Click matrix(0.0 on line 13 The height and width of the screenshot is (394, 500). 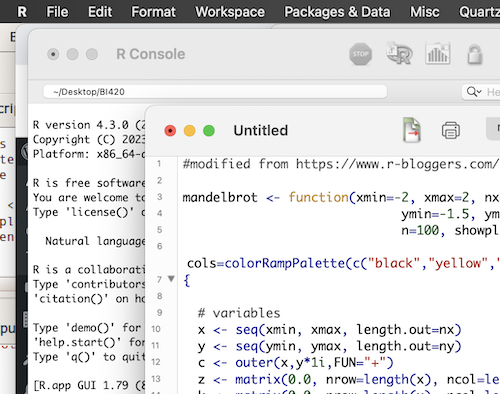point(273,379)
